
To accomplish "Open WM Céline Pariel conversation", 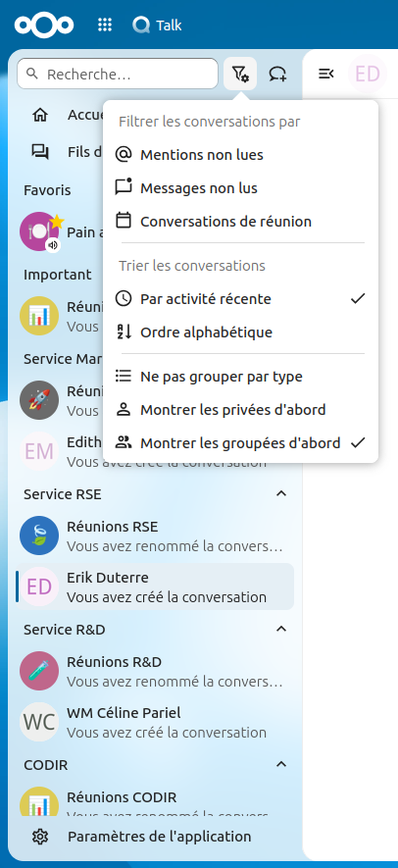I will pyautogui.click(x=155, y=722).
